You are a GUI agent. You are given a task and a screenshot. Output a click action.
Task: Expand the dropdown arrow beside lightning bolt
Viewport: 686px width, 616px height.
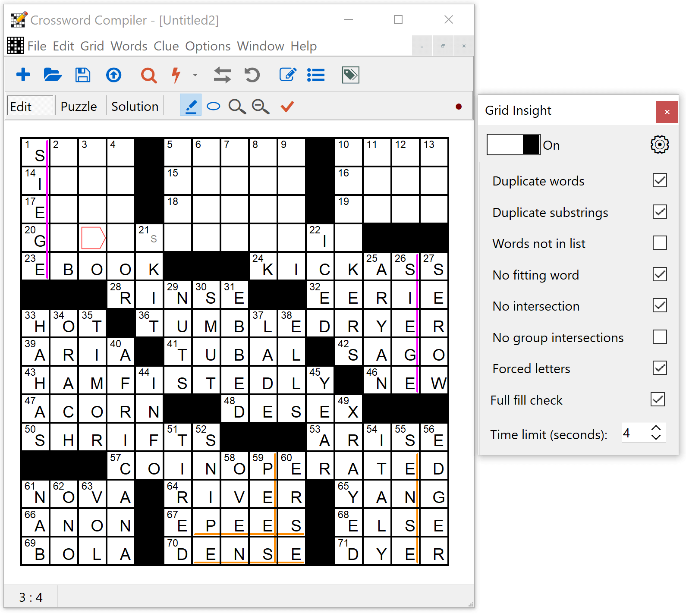(195, 75)
